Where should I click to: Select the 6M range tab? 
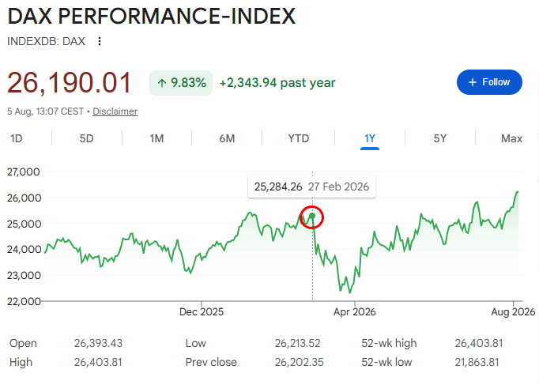pos(227,138)
